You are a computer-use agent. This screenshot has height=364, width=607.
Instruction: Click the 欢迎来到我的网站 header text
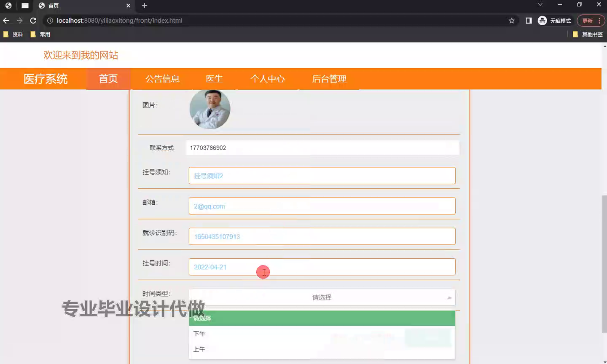point(81,55)
